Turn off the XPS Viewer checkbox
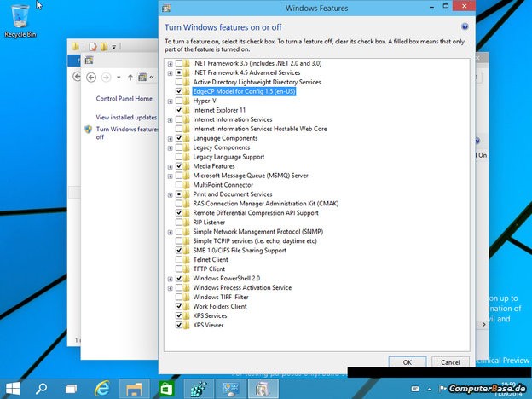532x399 pixels. pyautogui.click(x=179, y=325)
